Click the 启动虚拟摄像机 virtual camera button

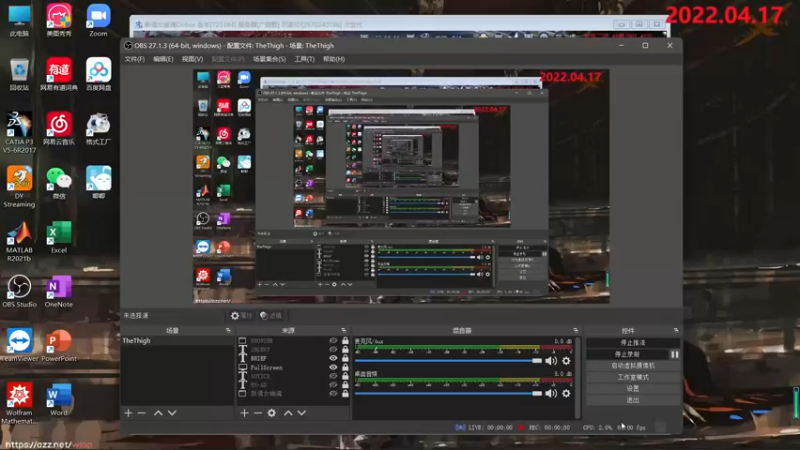click(x=633, y=366)
